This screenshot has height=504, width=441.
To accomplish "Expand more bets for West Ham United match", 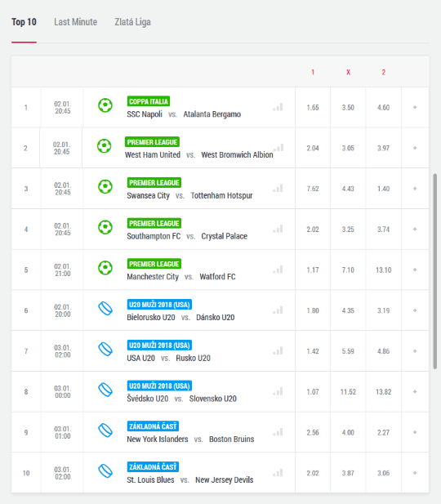I will click(415, 148).
